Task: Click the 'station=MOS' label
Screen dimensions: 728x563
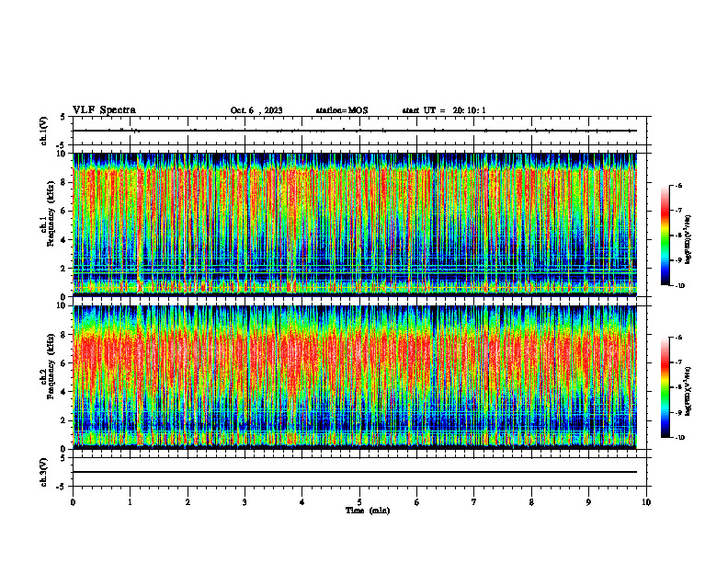Action: [342, 110]
